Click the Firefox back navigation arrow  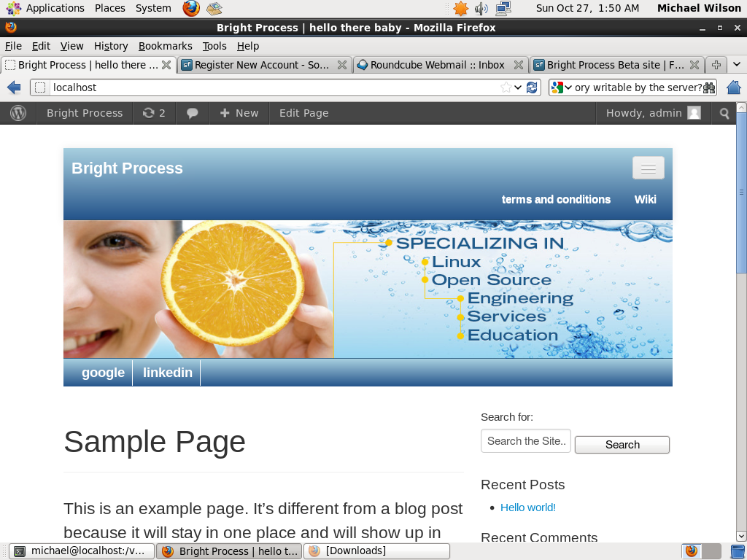(13, 87)
